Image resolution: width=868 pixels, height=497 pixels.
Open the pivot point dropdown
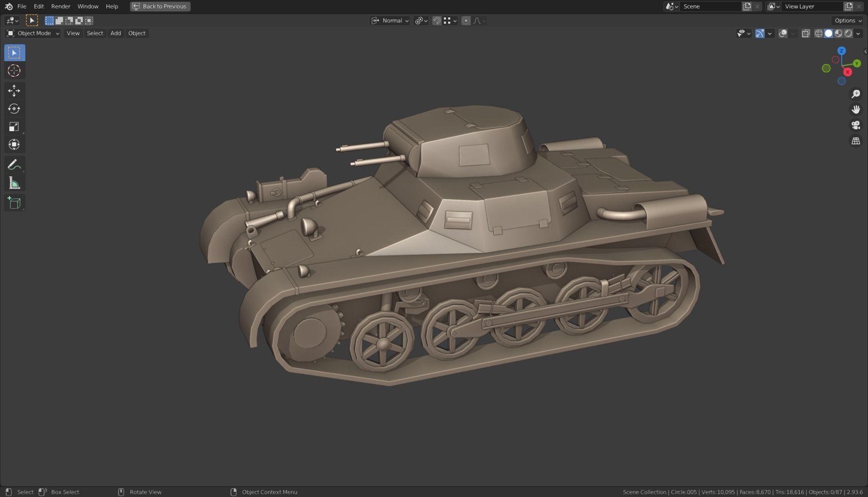tap(421, 20)
